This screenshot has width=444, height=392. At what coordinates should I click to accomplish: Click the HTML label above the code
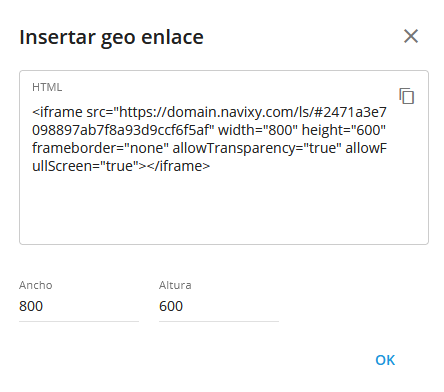(47, 87)
